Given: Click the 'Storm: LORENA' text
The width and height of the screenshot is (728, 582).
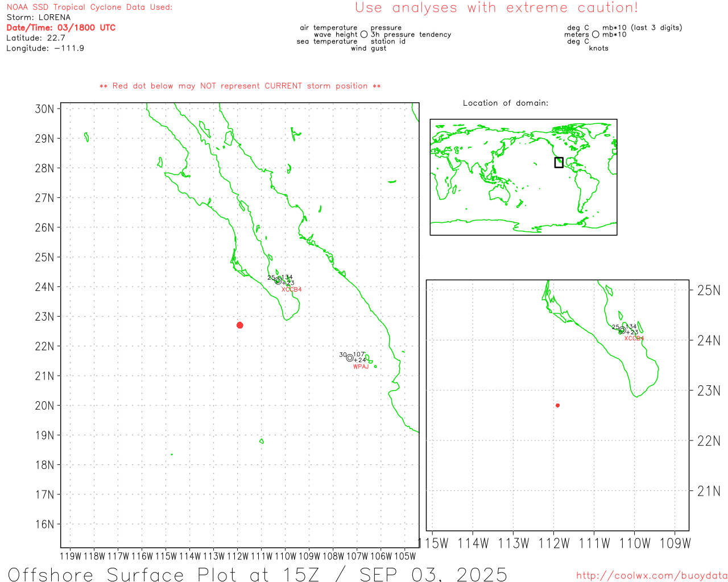Looking at the screenshot, I should (38, 18).
